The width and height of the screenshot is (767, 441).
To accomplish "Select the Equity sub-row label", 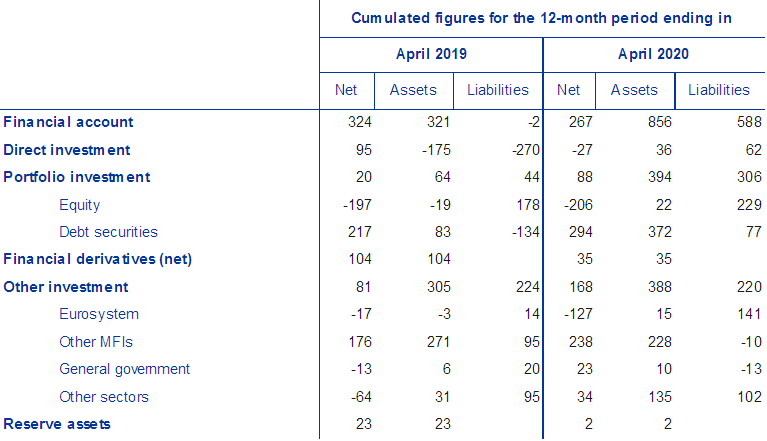I will (80, 205).
